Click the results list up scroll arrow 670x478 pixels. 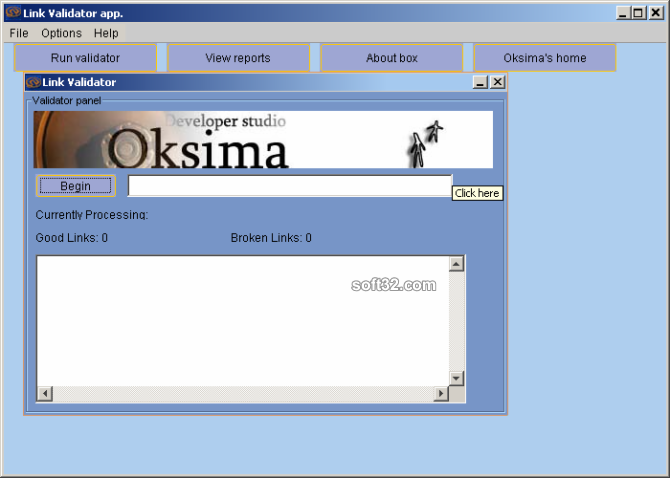coord(457,264)
